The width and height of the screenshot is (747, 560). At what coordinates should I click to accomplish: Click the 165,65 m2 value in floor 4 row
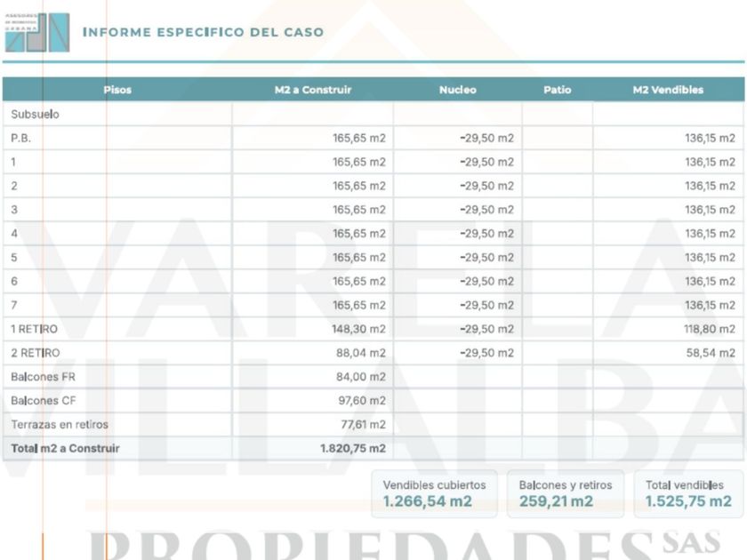click(359, 233)
